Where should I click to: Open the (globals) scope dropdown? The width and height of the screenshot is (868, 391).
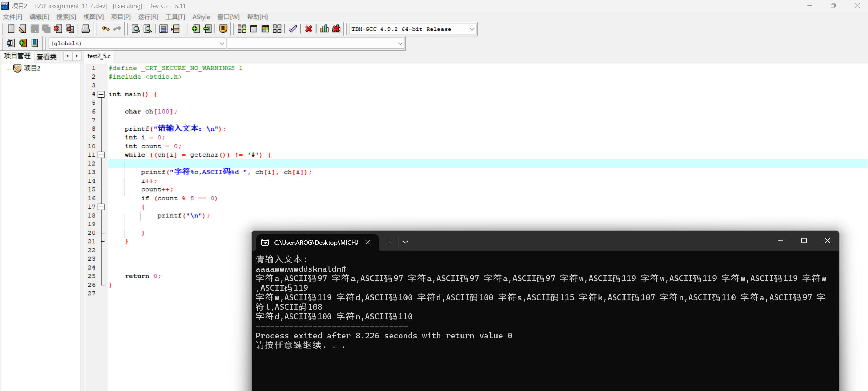click(x=222, y=44)
